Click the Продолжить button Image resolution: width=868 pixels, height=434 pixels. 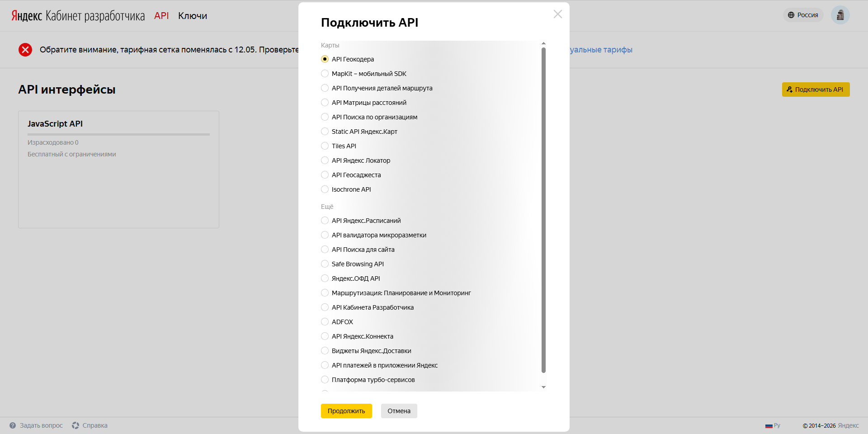tap(346, 411)
